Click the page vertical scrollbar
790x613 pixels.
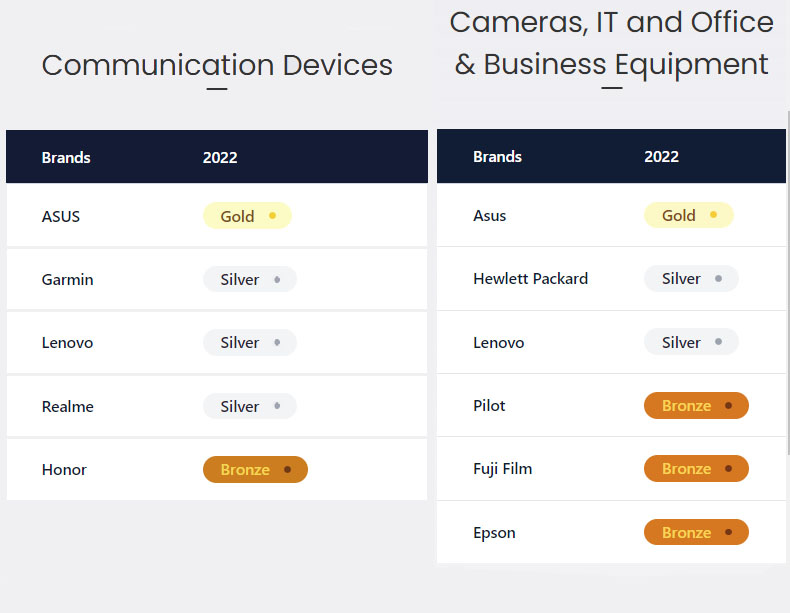coord(787,300)
